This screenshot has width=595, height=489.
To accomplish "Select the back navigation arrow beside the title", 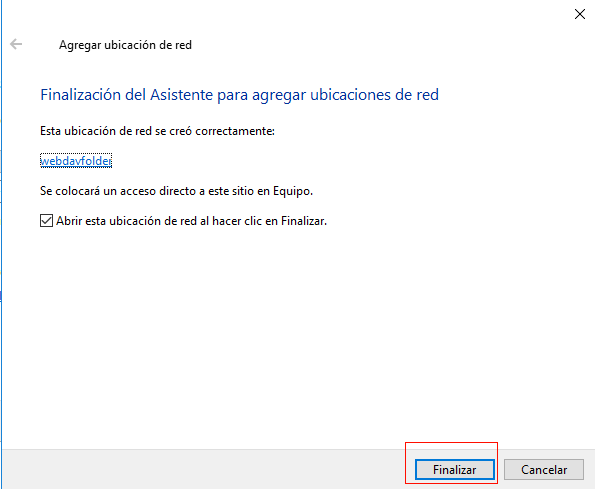I will pyautogui.click(x=16, y=44).
